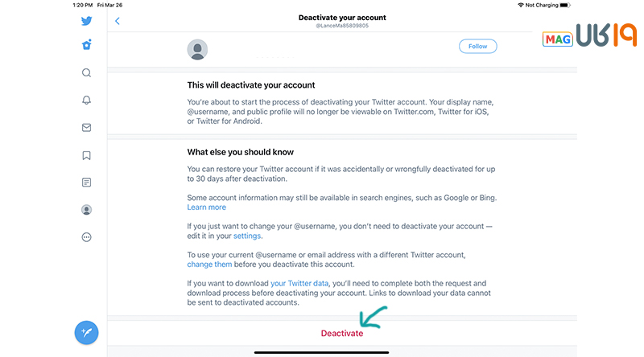Screen dimensions: 644x357
Task: Open the settings link
Action: [247, 236]
